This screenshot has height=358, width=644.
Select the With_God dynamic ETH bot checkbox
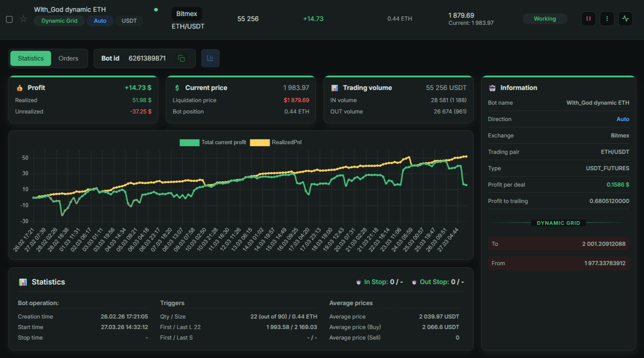[9, 19]
